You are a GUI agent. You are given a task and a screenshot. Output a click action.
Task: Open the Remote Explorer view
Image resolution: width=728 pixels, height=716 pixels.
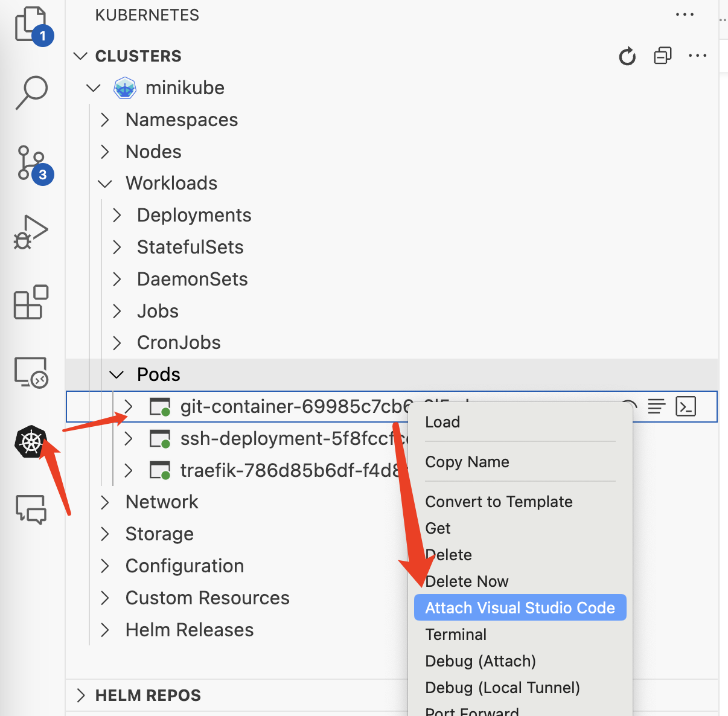(31, 372)
